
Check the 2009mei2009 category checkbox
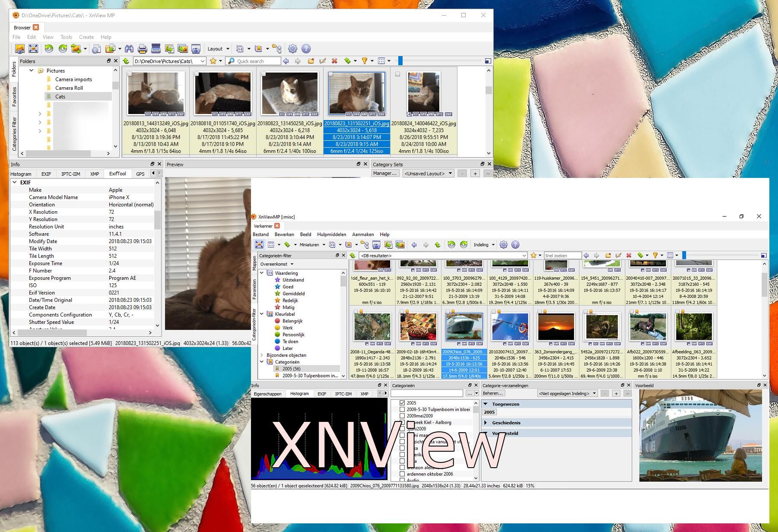[402, 416]
